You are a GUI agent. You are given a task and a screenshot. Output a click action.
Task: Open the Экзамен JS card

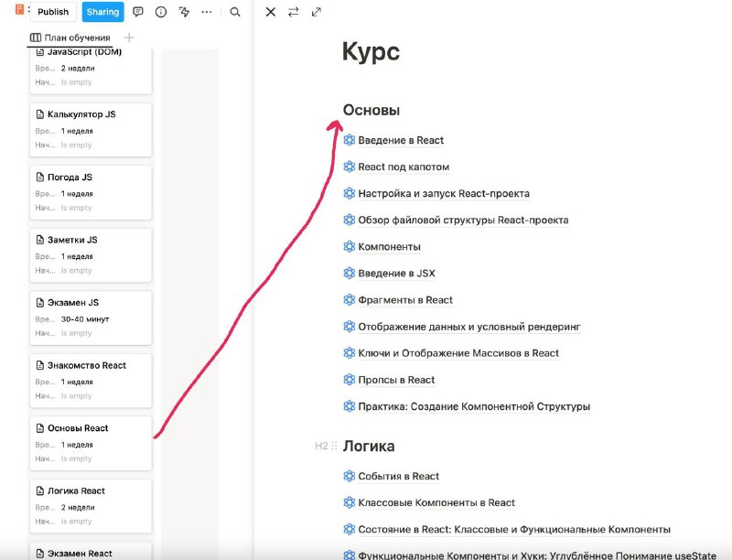[x=91, y=318]
